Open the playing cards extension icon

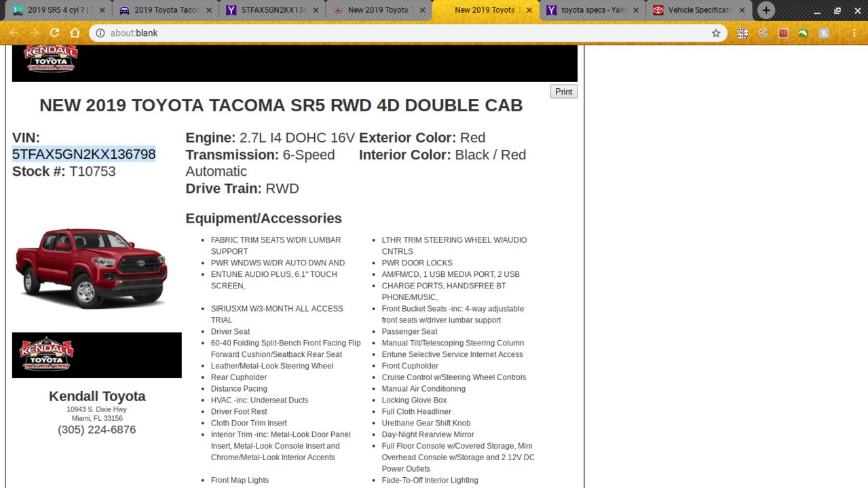coord(742,33)
